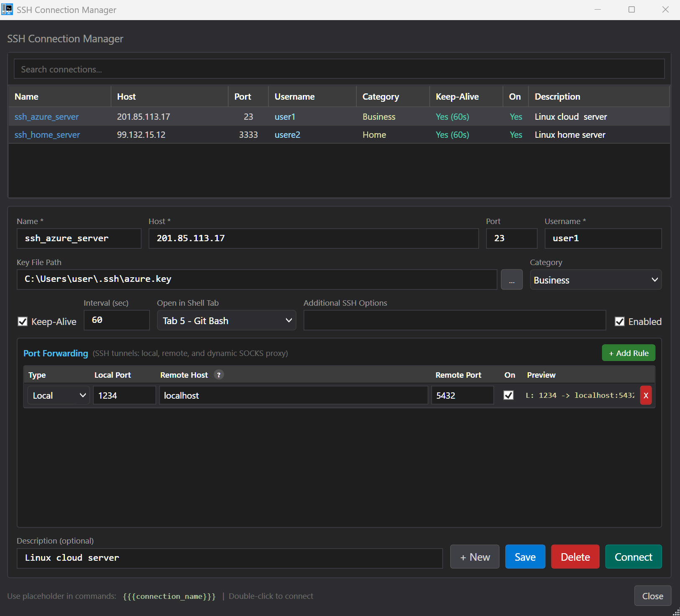
Task: Click the search connections field
Action: point(339,69)
